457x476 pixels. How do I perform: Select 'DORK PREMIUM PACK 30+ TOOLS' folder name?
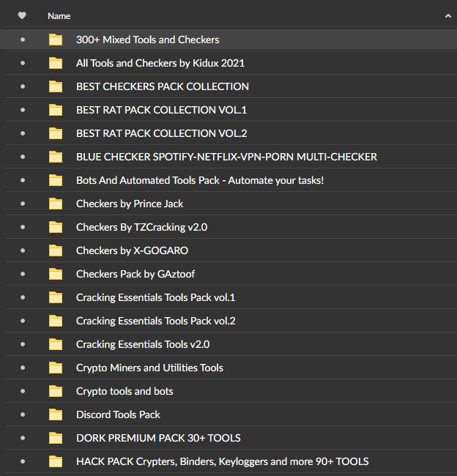(158, 438)
